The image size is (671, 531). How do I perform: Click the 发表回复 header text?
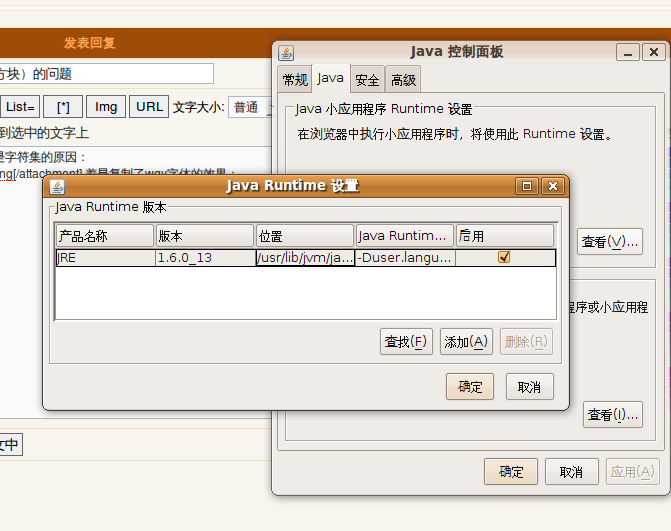(x=89, y=43)
